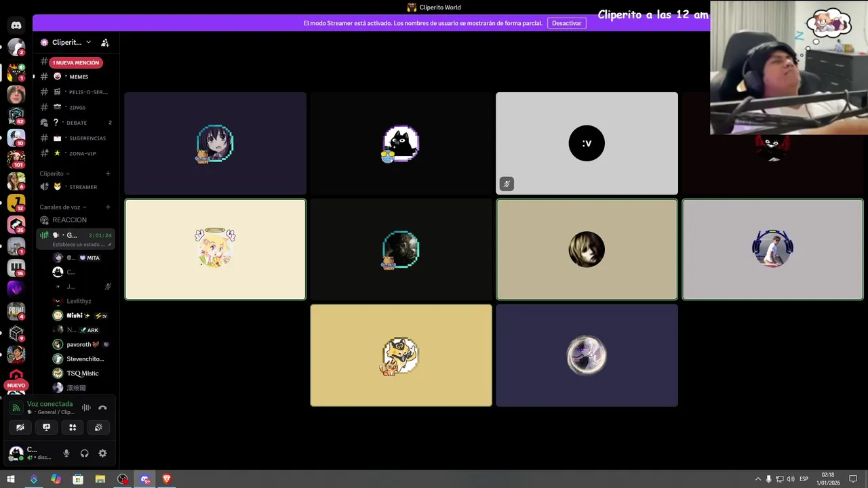Open the server with badge 101
This screenshot has height=488, width=868.
[x=16, y=159]
